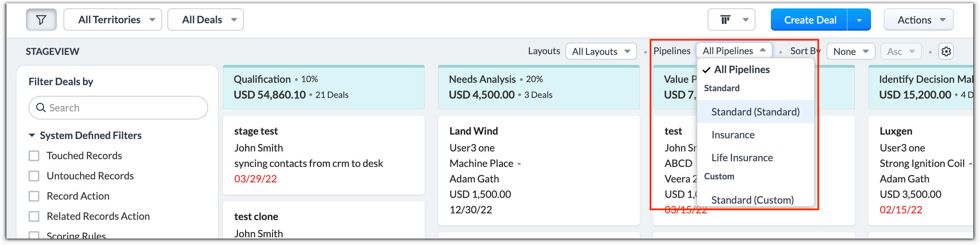Collapse the System Defined Filters section
Viewport: 980px width, 245px height.
point(32,136)
